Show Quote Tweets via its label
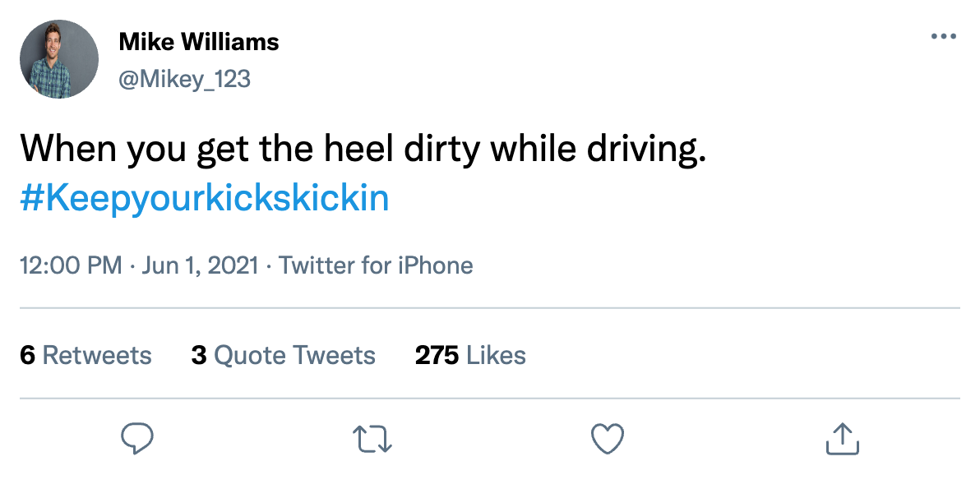Viewport: 980px width, 498px height. pos(294,355)
